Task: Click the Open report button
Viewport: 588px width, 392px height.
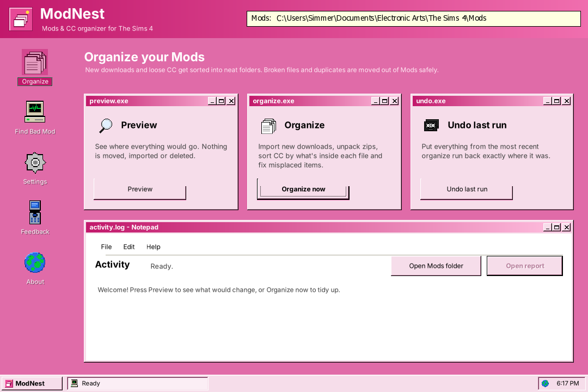Action: pyautogui.click(x=525, y=266)
